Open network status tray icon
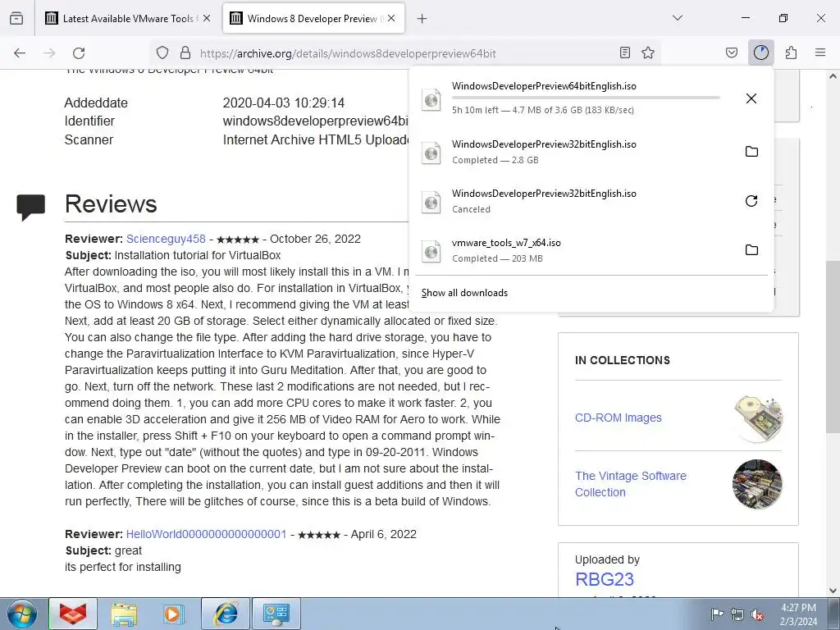Screen dimensions: 840x630 (737, 614)
